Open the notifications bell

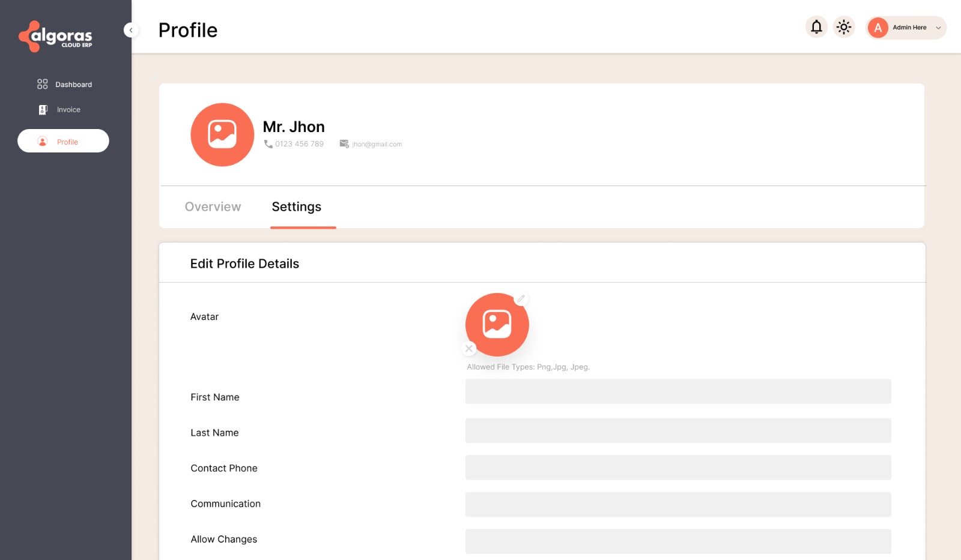coord(816,27)
